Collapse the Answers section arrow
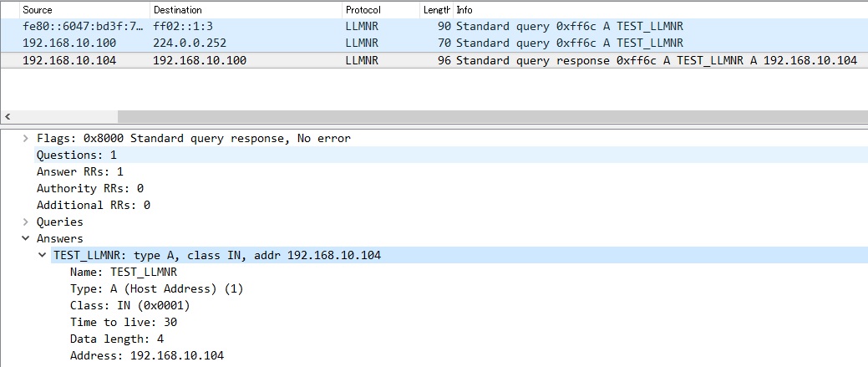 [x=26, y=238]
